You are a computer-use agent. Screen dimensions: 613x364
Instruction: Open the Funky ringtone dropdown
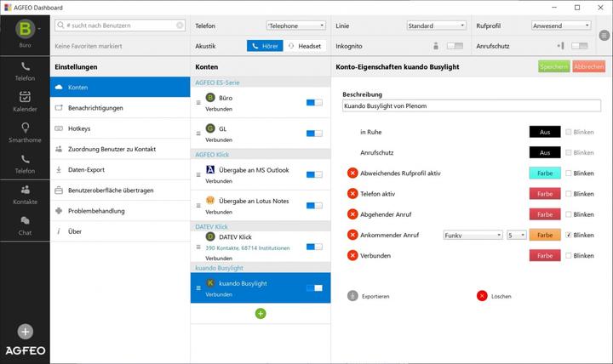pos(473,235)
